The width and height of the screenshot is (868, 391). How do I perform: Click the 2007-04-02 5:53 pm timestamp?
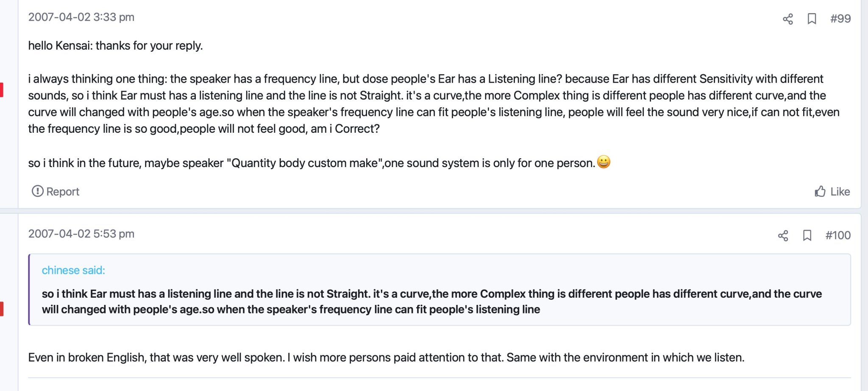click(x=81, y=234)
